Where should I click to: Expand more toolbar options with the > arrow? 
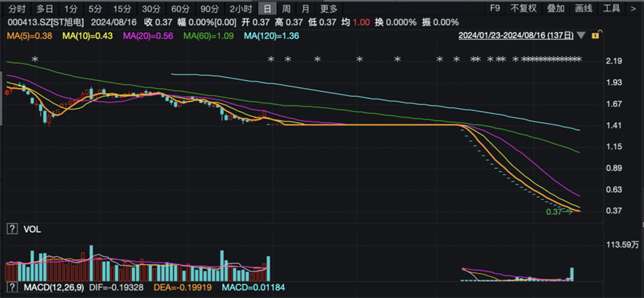pos(633,8)
